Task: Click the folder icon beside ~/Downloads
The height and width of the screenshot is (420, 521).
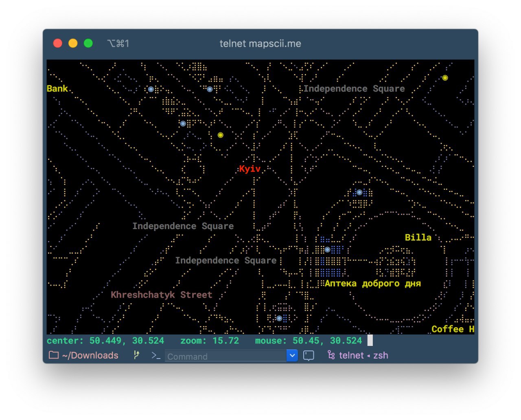Action: tap(54, 355)
